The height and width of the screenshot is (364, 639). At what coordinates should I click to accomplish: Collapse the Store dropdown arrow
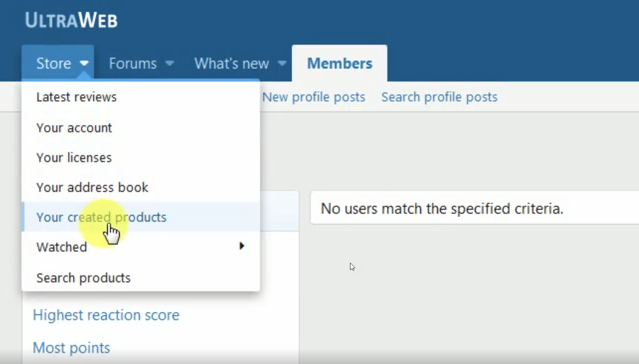point(84,64)
